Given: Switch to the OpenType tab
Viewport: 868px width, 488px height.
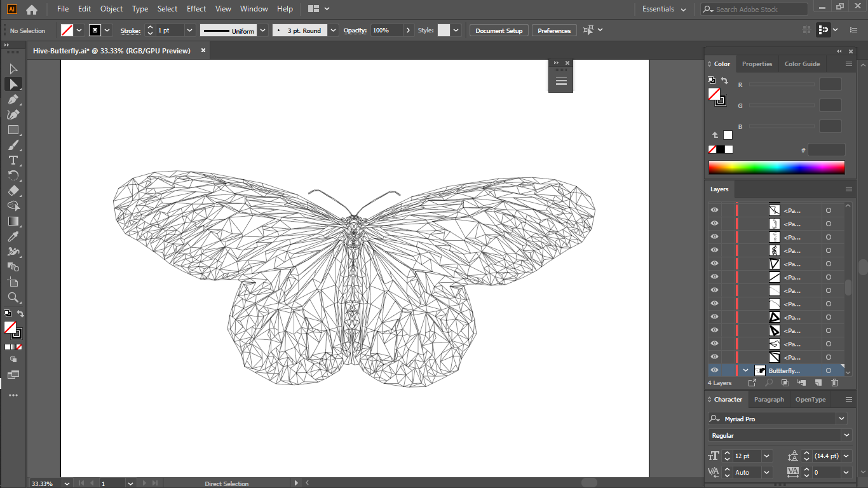Looking at the screenshot, I should [x=810, y=400].
